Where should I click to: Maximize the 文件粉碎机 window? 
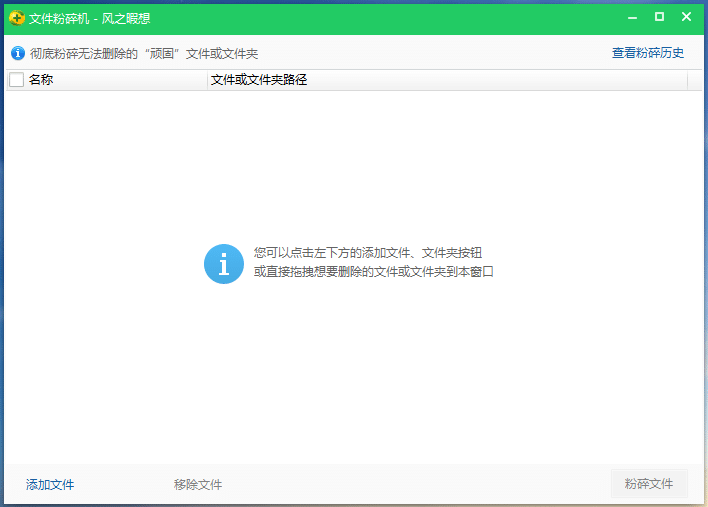coord(659,17)
